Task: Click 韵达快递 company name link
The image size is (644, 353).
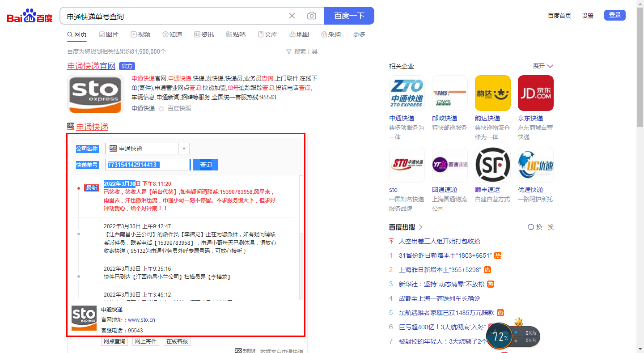Action: click(487, 118)
